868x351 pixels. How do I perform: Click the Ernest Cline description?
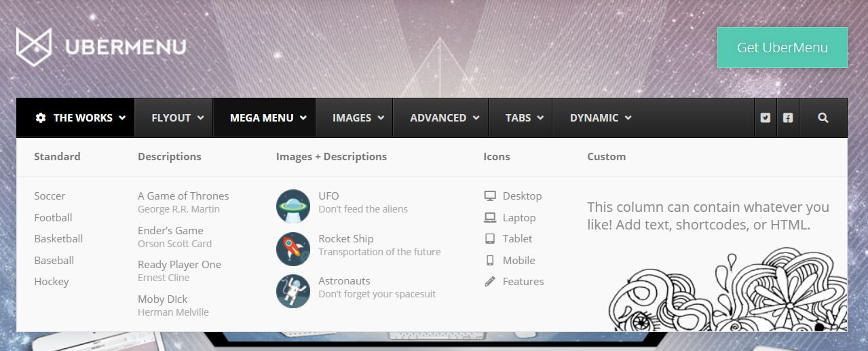point(164,277)
